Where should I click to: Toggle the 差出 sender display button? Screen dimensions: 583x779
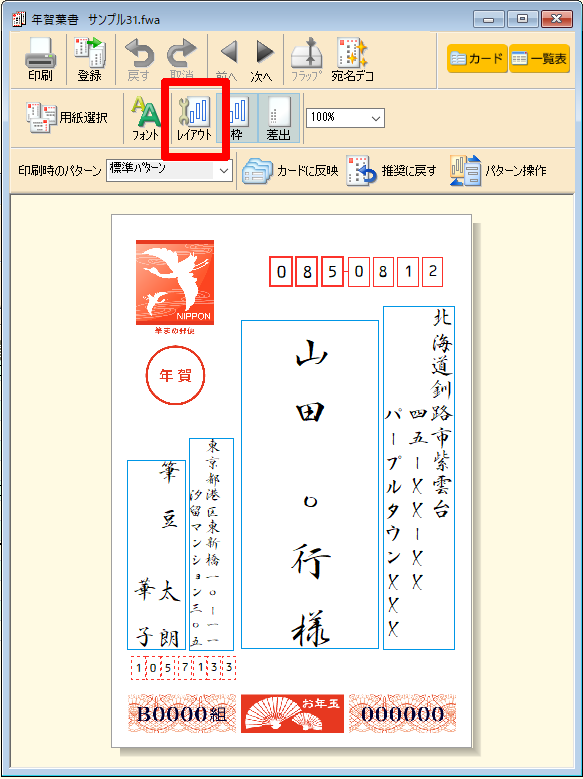pyautogui.click(x=279, y=118)
